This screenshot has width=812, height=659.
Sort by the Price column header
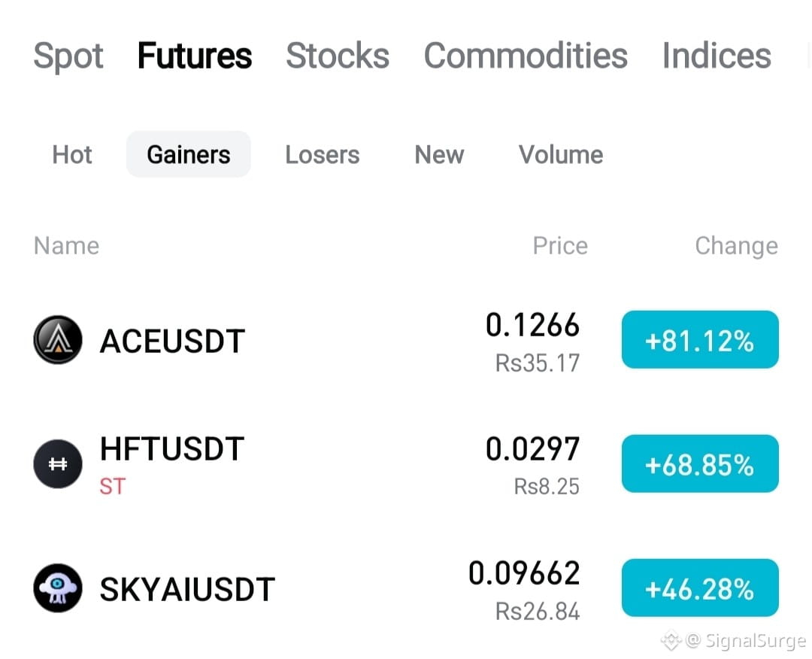point(560,245)
